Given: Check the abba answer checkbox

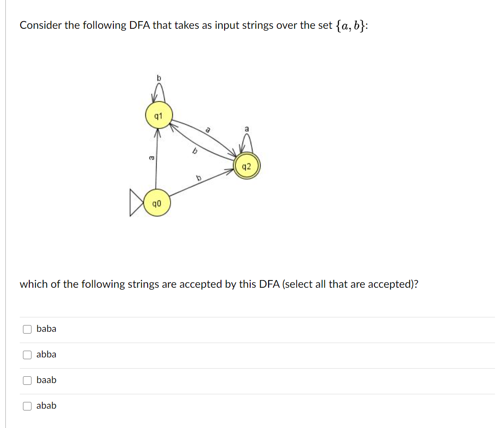Looking at the screenshot, I should (27, 354).
